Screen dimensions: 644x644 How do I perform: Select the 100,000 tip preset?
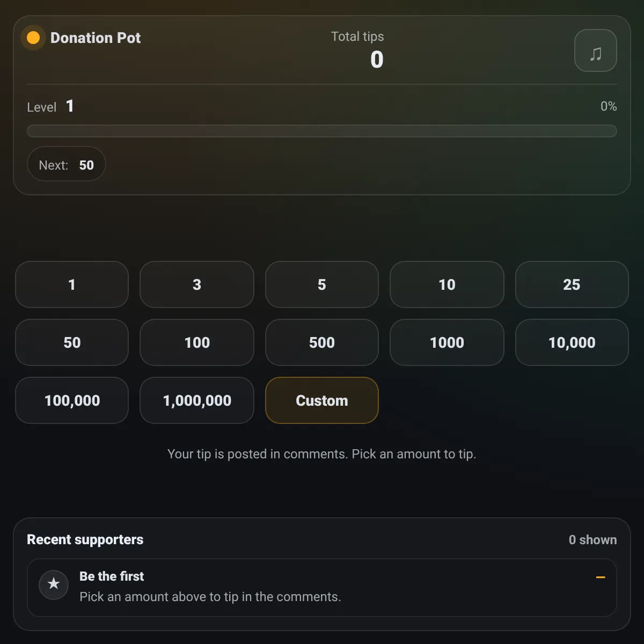point(72,400)
